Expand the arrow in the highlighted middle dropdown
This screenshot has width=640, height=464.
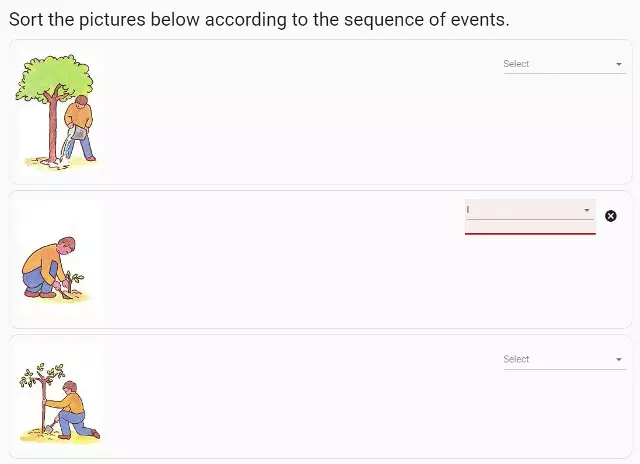click(x=587, y=210)
